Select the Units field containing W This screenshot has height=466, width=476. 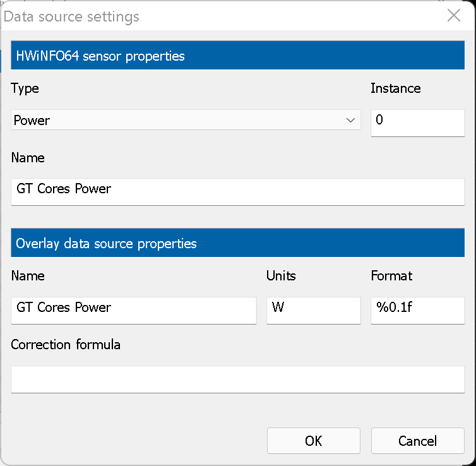point(313,310)
